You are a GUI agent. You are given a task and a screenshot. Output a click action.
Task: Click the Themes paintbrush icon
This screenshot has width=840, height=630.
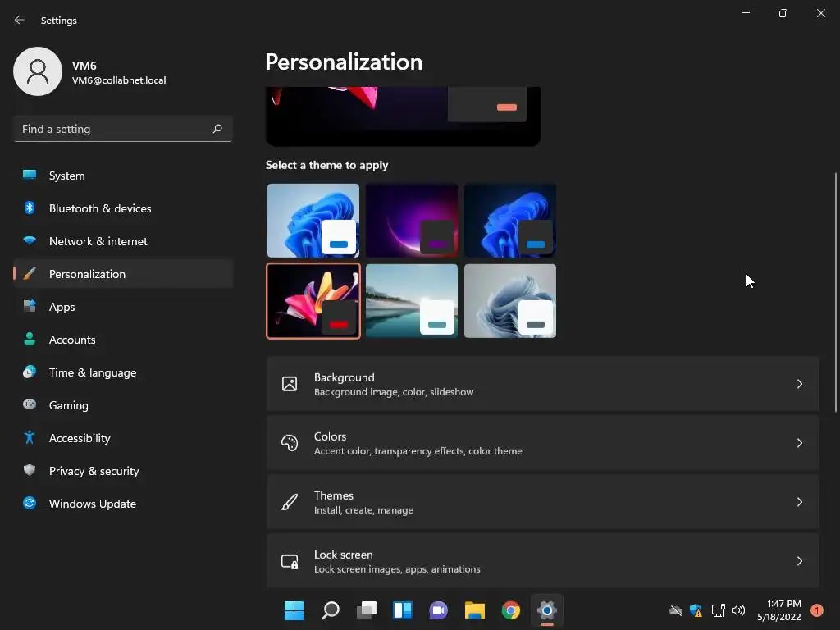(290, 502)
